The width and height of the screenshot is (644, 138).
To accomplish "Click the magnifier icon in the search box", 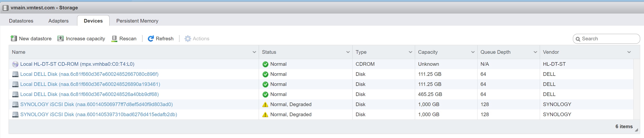I will 578,39.
